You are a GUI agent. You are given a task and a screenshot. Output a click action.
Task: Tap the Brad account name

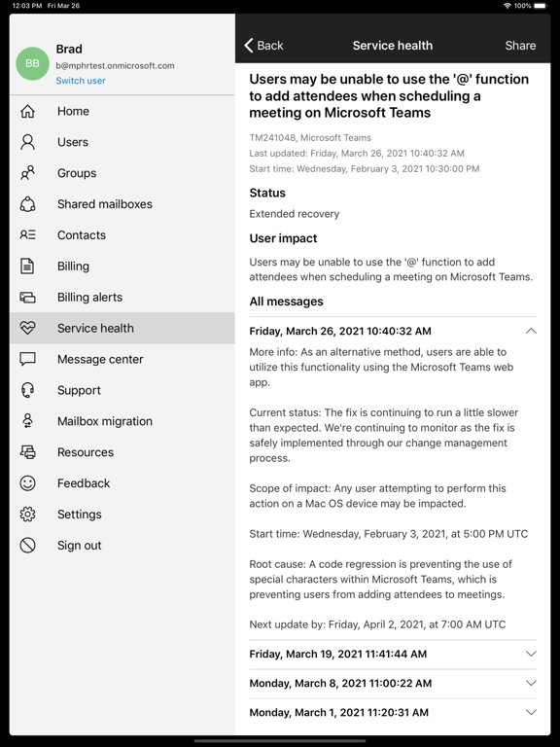click(x=69, y=49)
